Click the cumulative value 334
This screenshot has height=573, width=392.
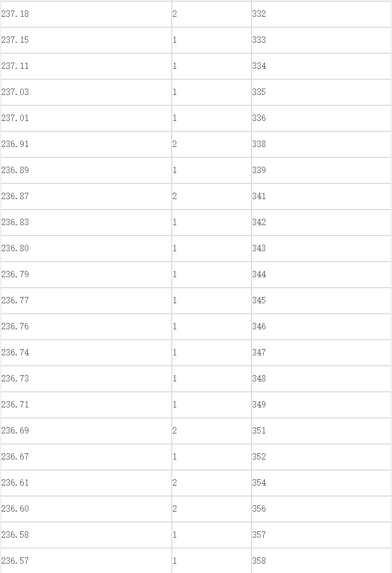click(x=321, y=66)
